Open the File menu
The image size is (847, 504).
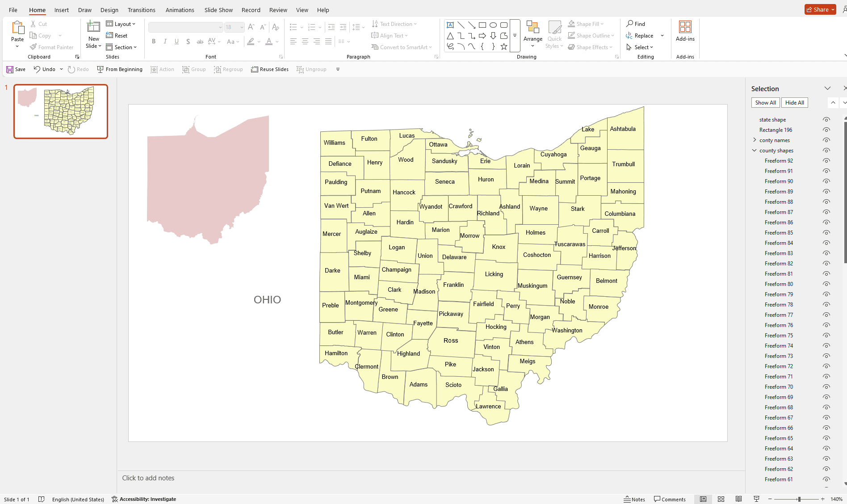(13, 10)
